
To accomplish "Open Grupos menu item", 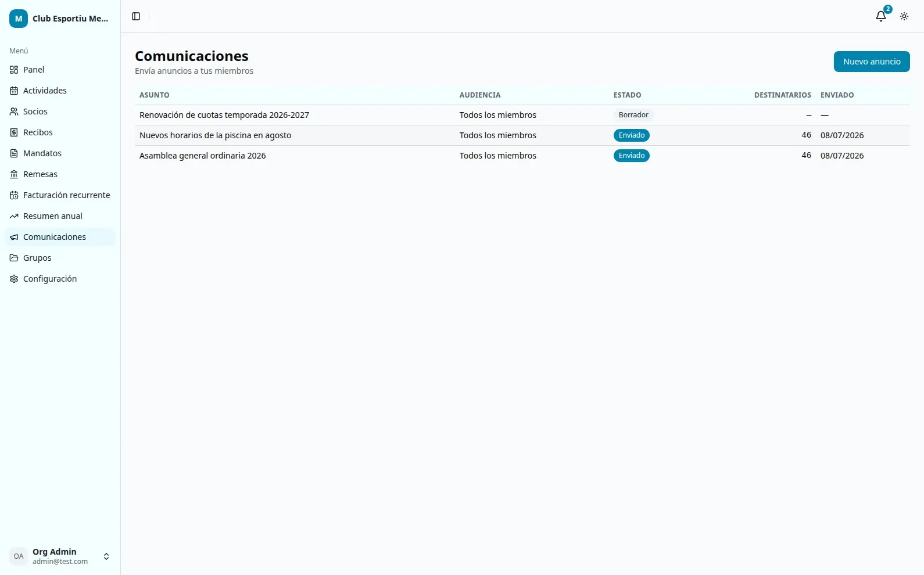I will pyautogui.click(x=60, y=258).
